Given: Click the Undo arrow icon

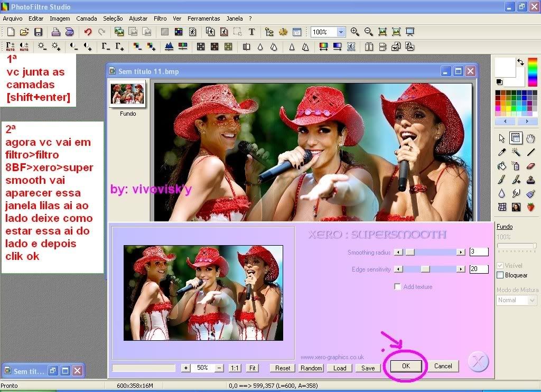Looking at the screenshot, I should coord(88,32).
